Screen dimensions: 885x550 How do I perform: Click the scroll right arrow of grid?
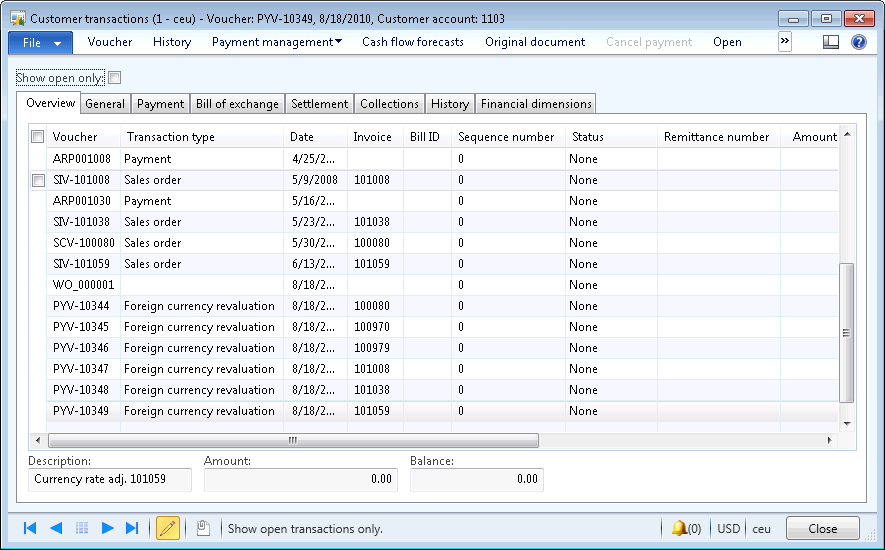coord(830,440)
